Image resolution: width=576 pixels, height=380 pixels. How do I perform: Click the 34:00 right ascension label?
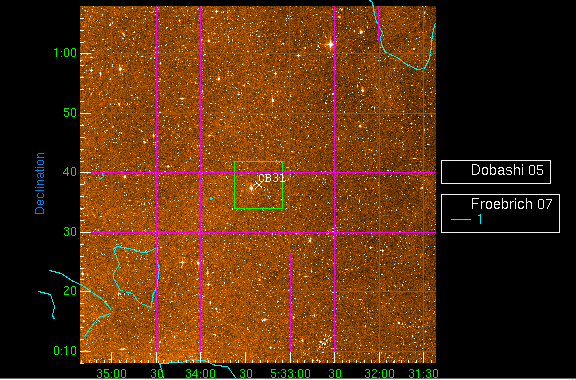201,374
